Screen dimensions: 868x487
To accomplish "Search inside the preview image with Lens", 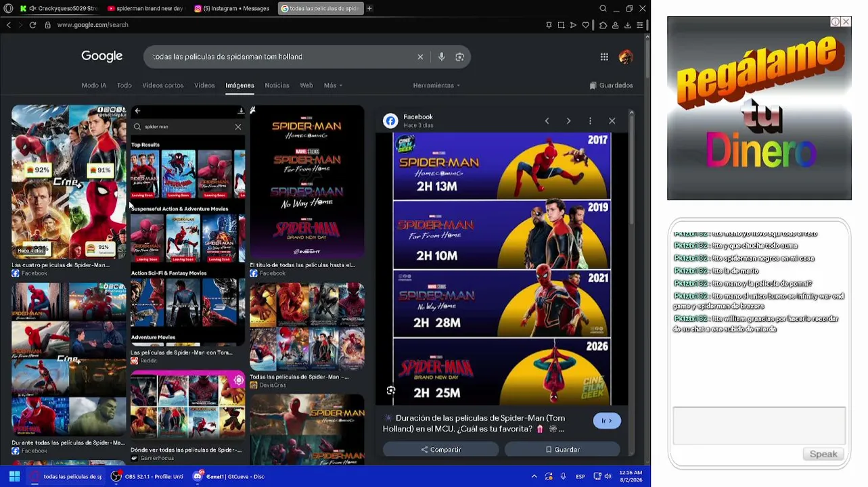I will click(x=391, y=390).
